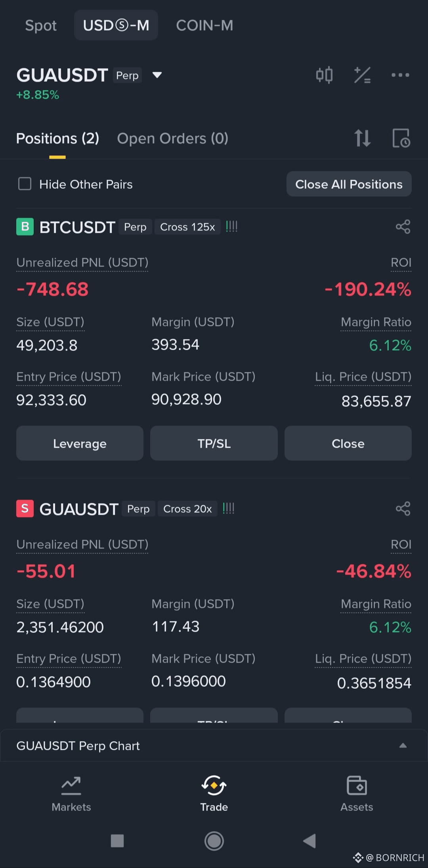Viewport: 428px width, 868px height.
Task: Tick the Hide Other Pairs checkbox
Action: pyautogui.click(x=25, y=184)
